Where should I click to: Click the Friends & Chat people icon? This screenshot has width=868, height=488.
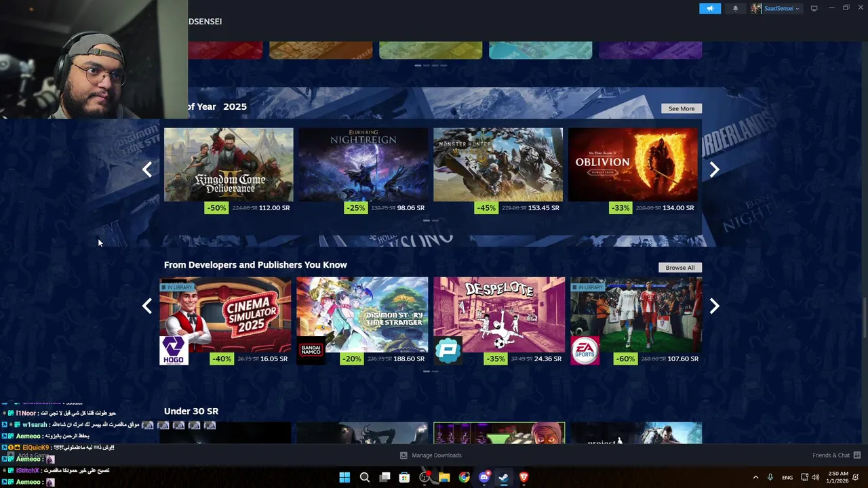856,455
